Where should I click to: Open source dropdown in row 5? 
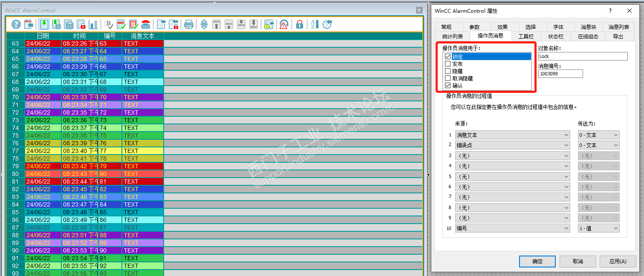point(513,176)
